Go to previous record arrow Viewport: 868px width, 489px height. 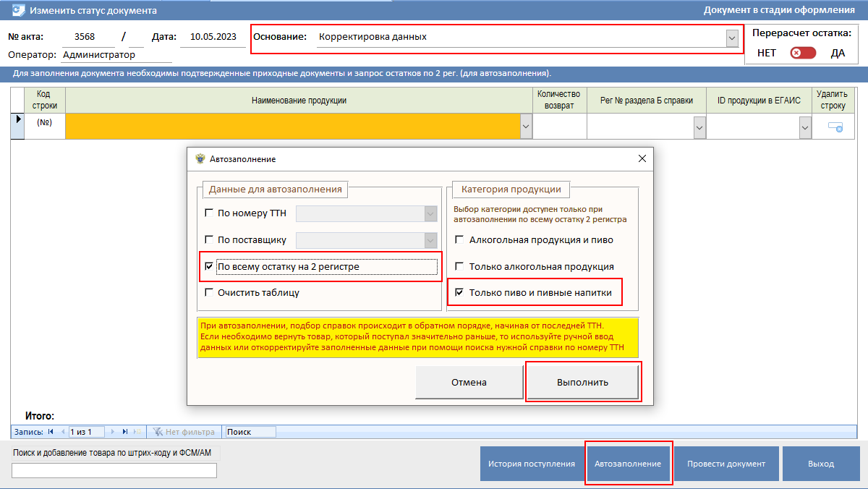[x=62, y=432]
